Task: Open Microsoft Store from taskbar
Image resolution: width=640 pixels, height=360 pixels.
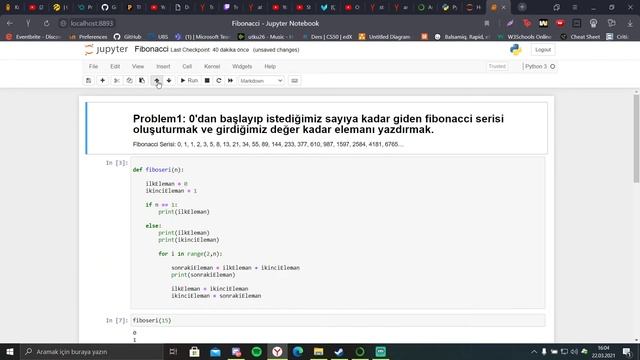Action: [195, 351]
